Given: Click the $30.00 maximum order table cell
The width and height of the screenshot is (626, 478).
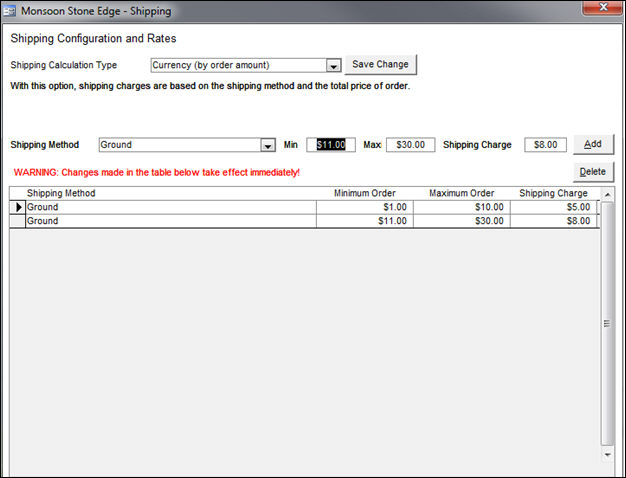Looking at the screenshot, I should point(461,221).
